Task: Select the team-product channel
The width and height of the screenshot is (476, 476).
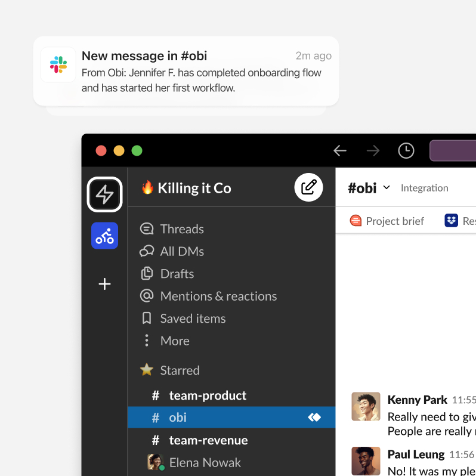Action: 231,395
